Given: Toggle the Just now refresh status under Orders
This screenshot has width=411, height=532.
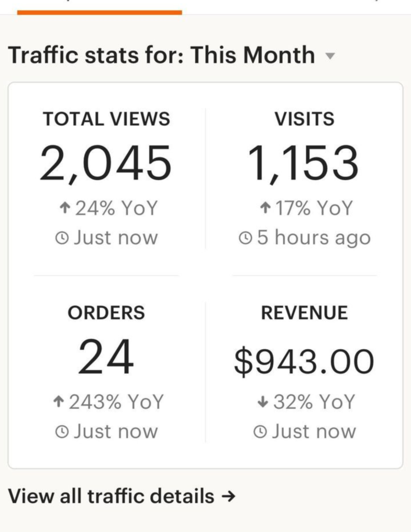Looking at the screenshot, I should (106, 431).
